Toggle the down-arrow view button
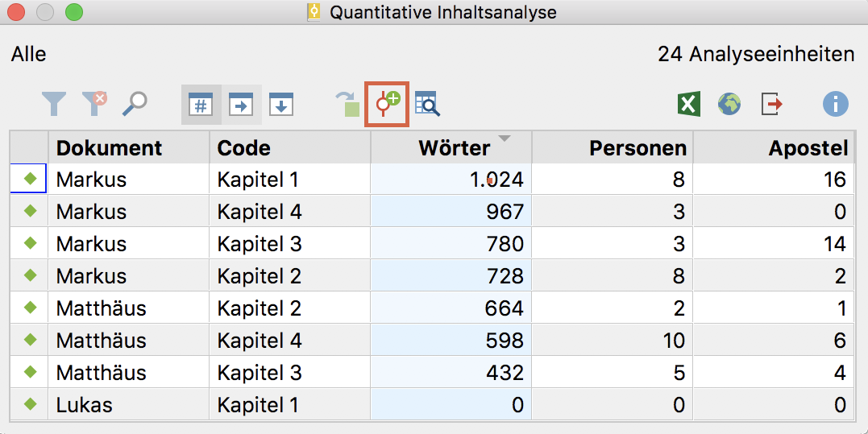Screen dimensions: 868x434 coord(281,105)
